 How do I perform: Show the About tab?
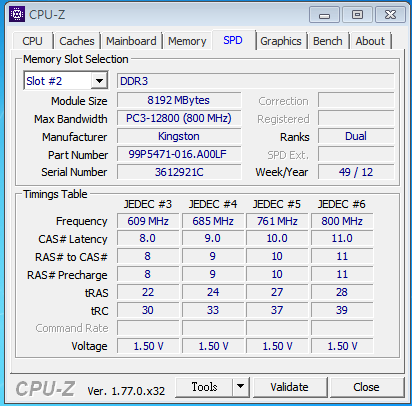tap(370, 41)
